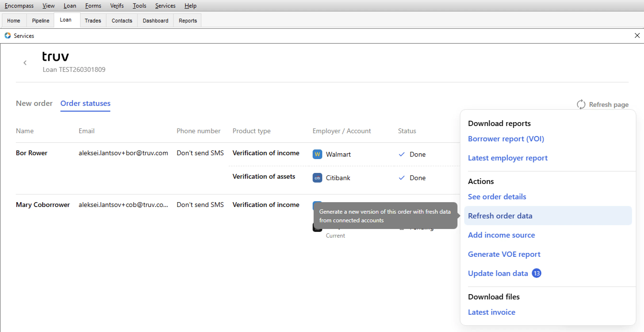Switch to the Pipeline tab
This screenshot has height=332, width=644.
click(x=40, y=21)
